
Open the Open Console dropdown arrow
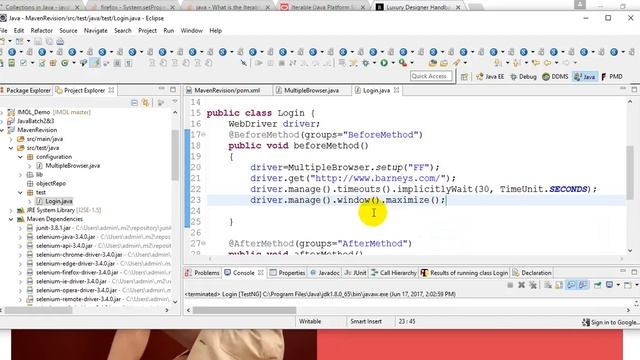(636, 285)
